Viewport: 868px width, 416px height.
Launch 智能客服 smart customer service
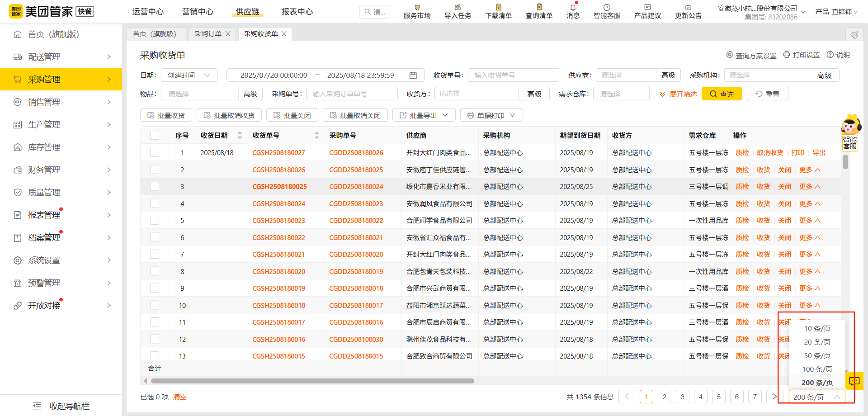coord(606,11)
